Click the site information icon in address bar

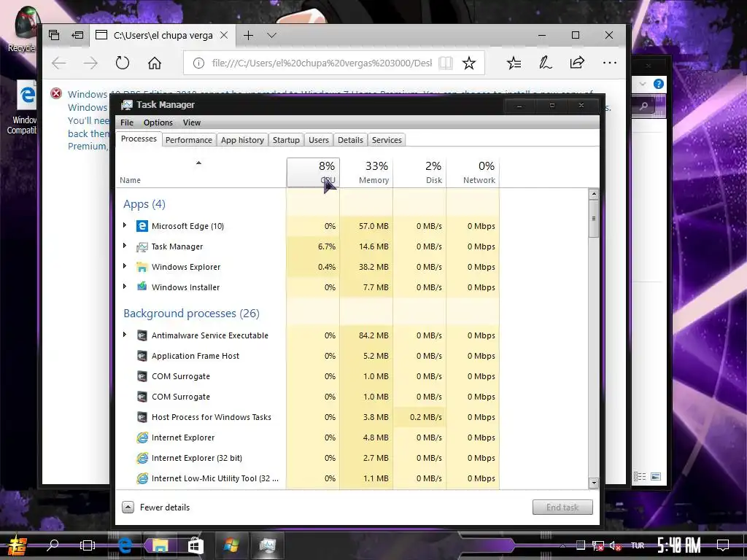pyautogui.click(x=198, y=63)
